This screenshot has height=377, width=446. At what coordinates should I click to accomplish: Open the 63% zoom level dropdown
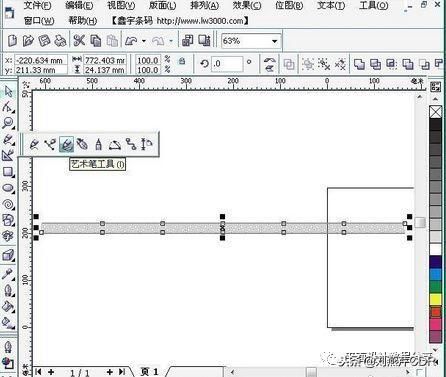(275, 41)
